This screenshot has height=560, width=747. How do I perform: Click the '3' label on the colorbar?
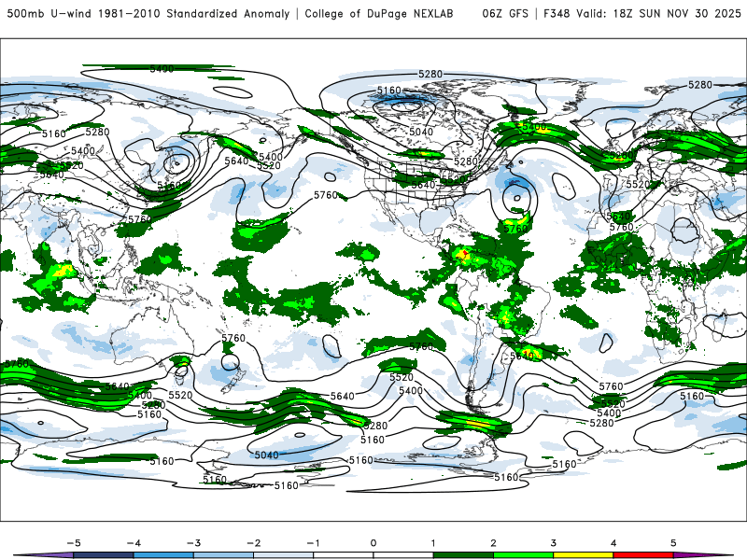coord(553,543)
